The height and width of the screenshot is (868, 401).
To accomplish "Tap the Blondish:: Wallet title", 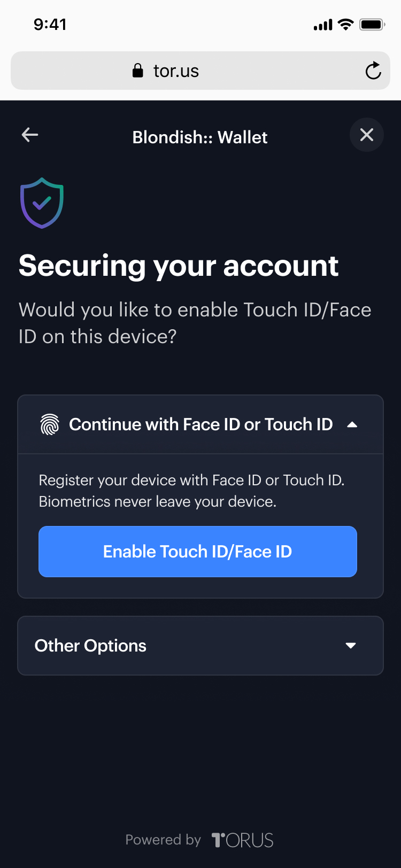I will click(x=200, y=137).
